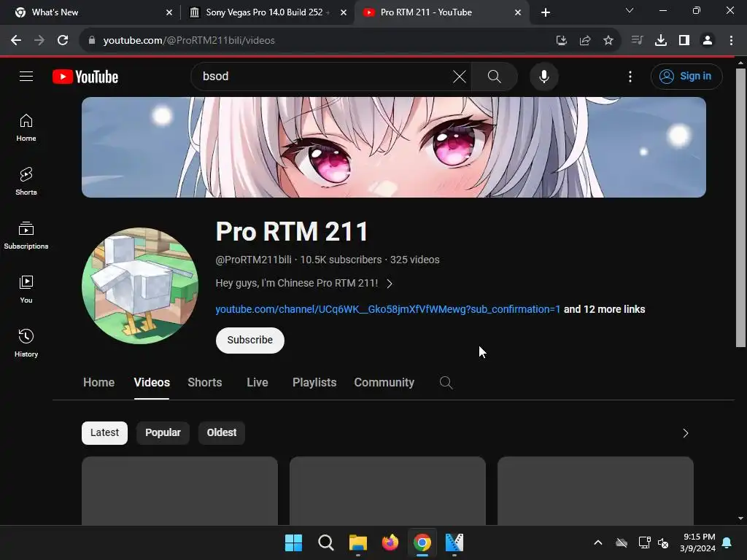Go back with the browser back arrow
Image resolution: width=747 pixels, height=560 pixels.
[x=16, y=41]
